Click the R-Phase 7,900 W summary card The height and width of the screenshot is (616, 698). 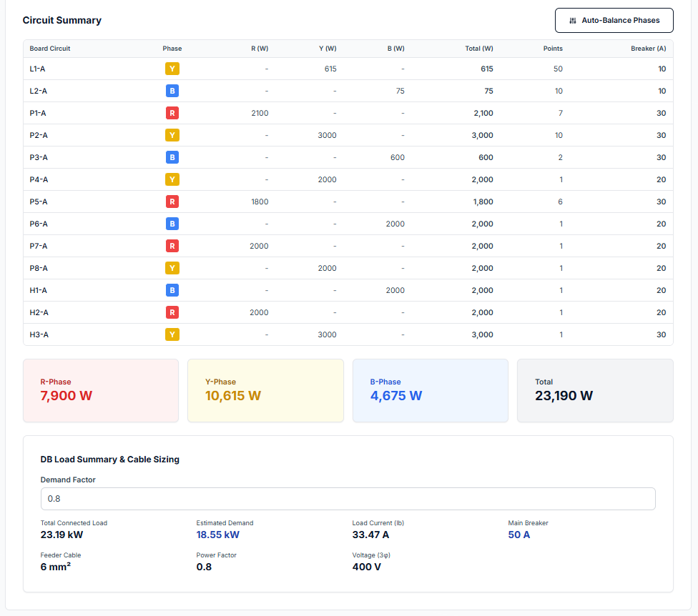101,390
